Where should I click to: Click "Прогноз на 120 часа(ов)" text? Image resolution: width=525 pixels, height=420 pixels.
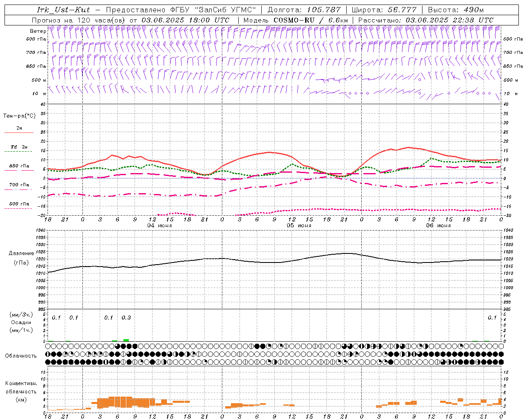coord(79,20)
